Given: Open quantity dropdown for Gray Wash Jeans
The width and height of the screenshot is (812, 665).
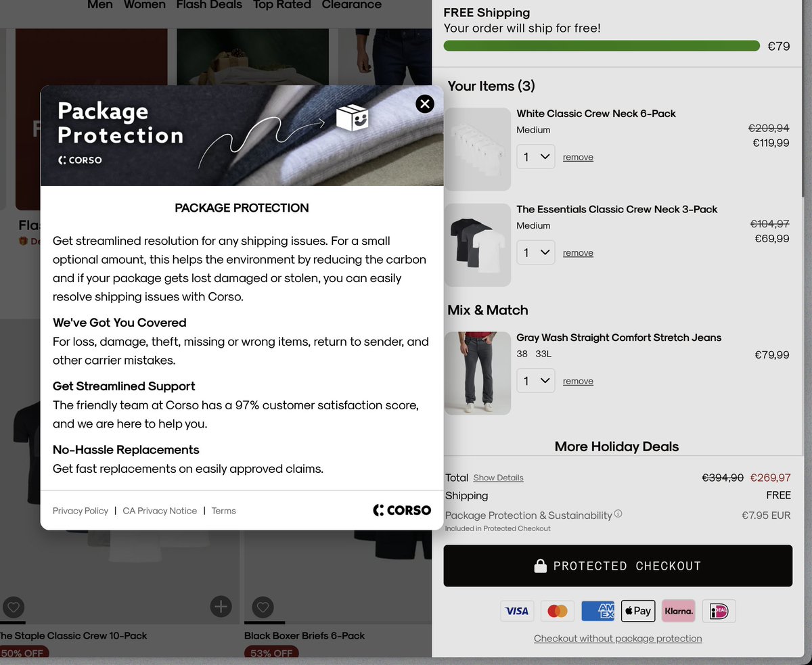Looking at the screenshot, I should coord(536,382).
